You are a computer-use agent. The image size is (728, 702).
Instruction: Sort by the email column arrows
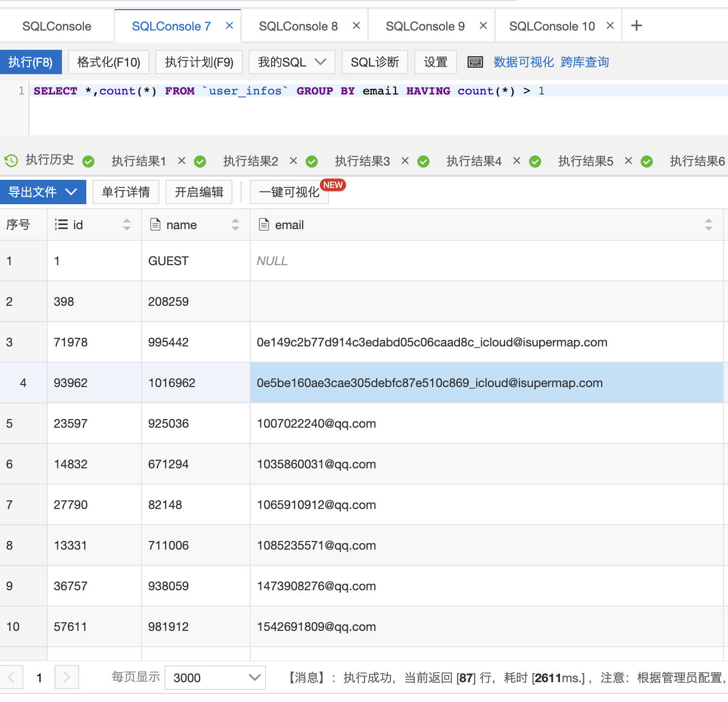709,225
